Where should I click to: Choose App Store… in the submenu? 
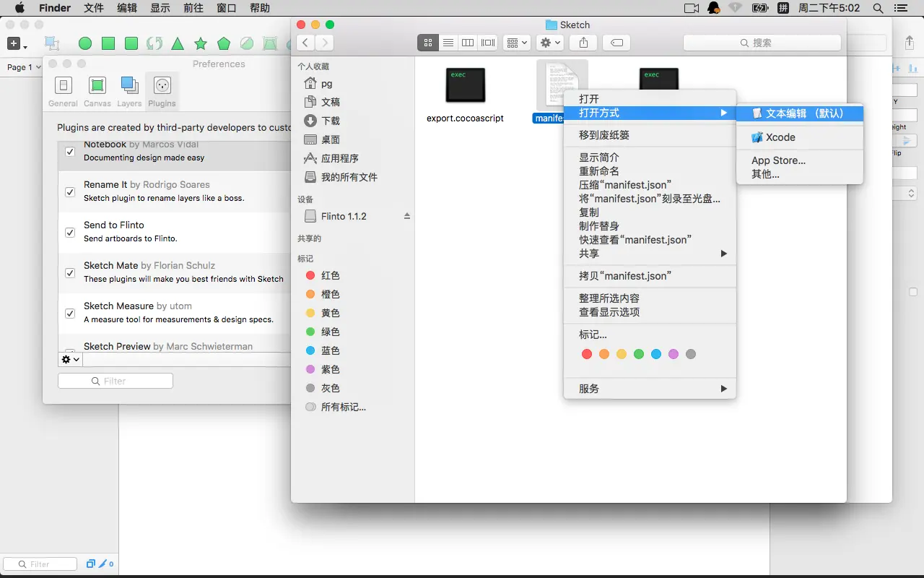(x=799, y=160)
